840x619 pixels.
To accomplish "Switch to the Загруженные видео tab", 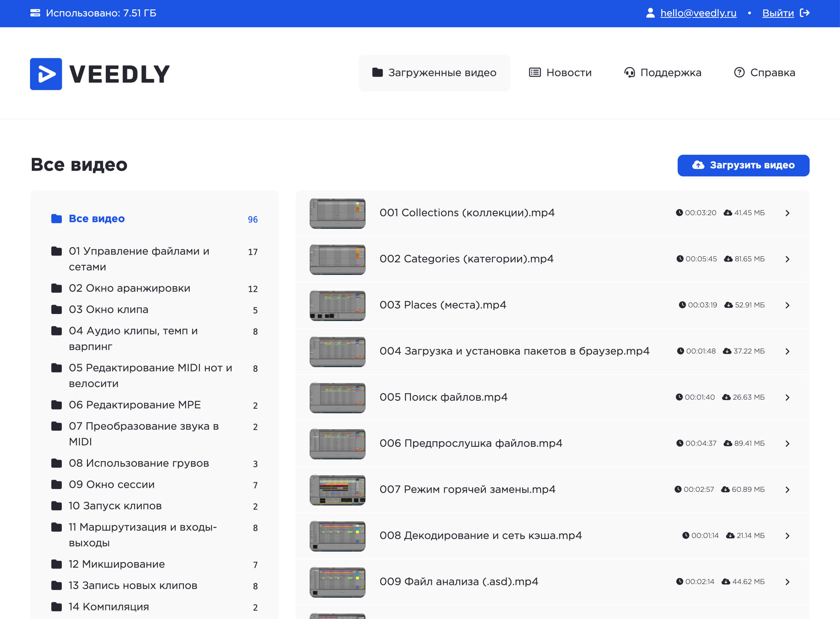I will click(434, 73).
